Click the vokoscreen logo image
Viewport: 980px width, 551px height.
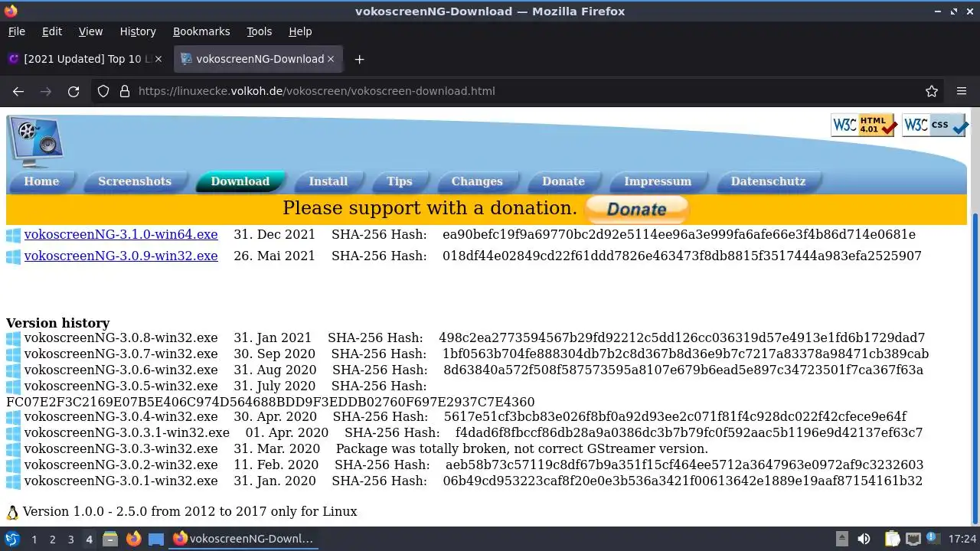(x=35, y=141)
